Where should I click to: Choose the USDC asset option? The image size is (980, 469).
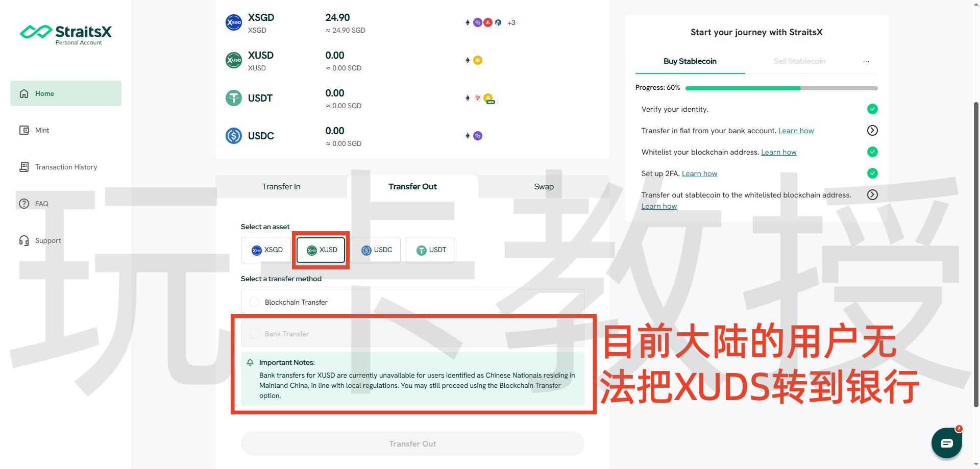(376, 250)
